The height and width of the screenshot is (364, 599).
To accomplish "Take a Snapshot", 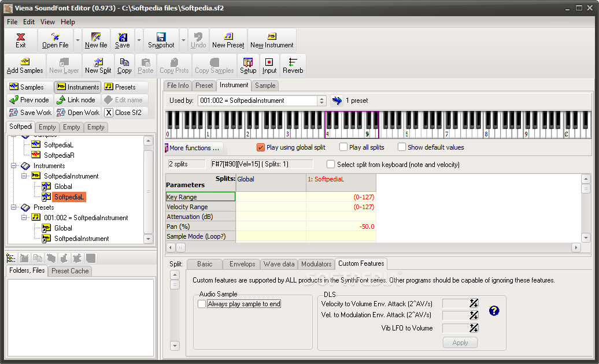I will coord(161,40).
